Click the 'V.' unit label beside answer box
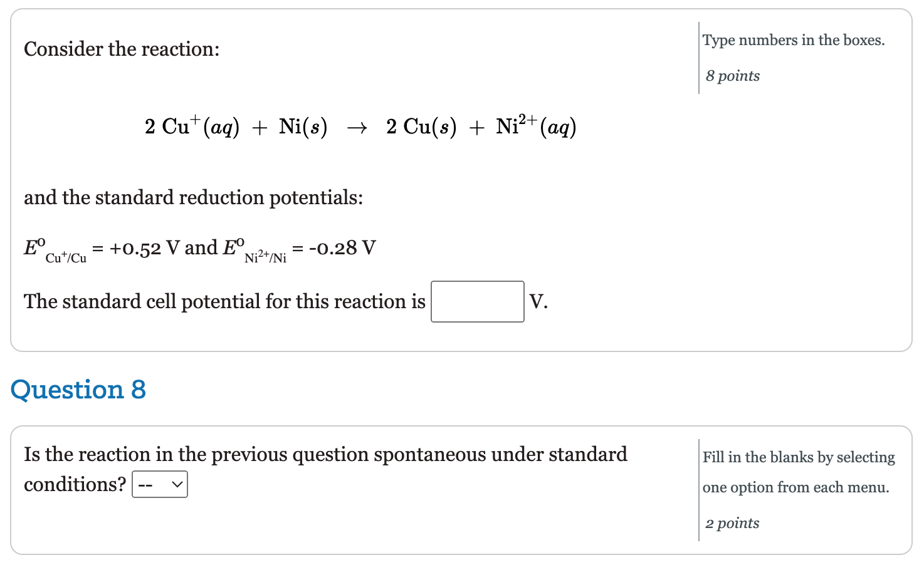This screenshot has height=565, width=924. tap(537, 301)
